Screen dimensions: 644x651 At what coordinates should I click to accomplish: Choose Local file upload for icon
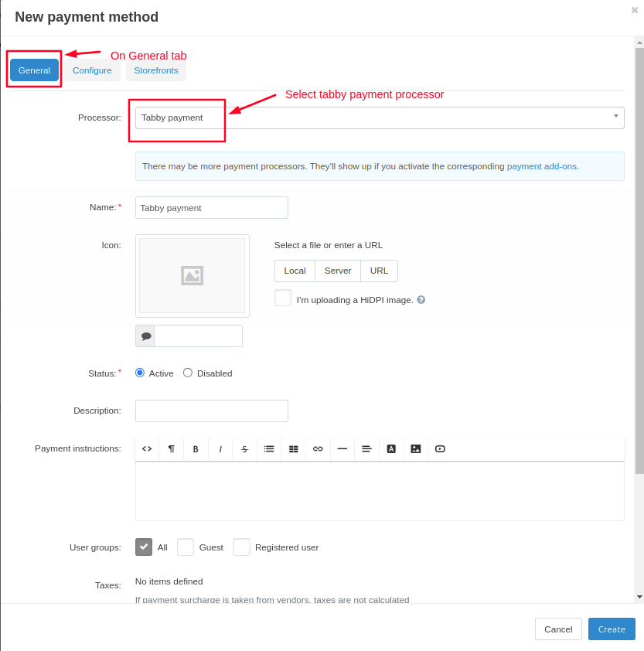295,271
